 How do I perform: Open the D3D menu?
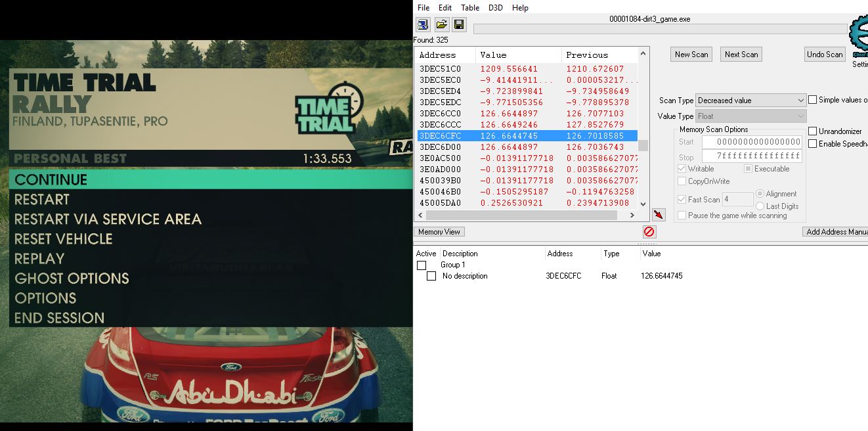pyautogui.click(x=496, y=8)
